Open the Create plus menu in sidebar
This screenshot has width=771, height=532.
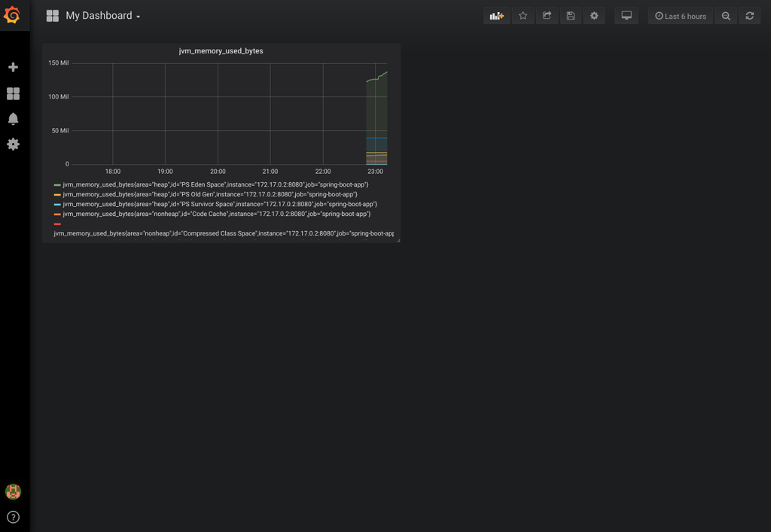point(14,67)
